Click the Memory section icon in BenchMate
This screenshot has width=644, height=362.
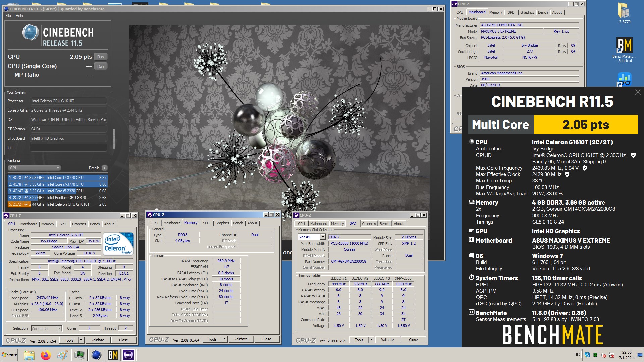click(471, 202)
